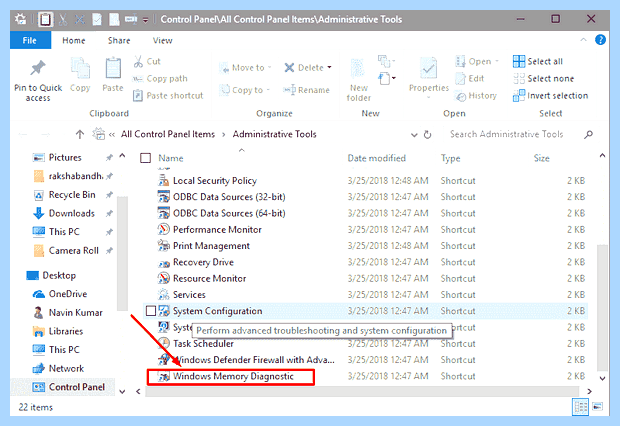Click Select all button
This screenshot has height=426, width=620.
(538, 61)
